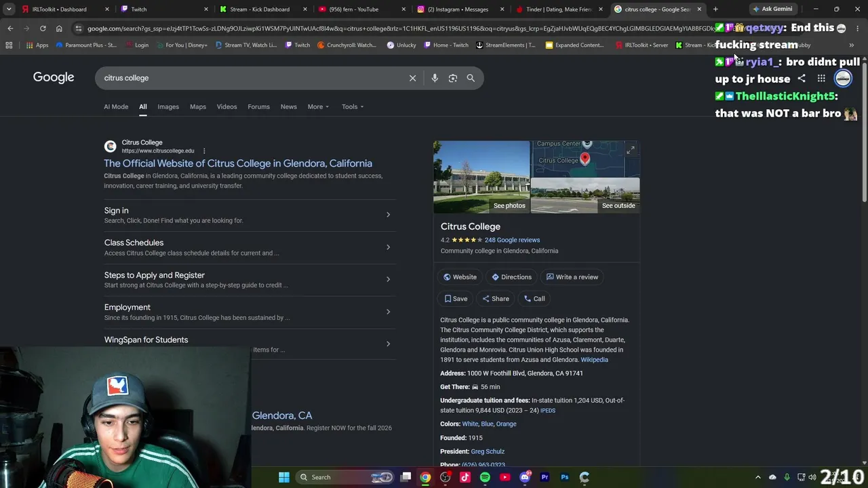Clear the search box with the X icon
868x488 pixels.
(412, 78)
